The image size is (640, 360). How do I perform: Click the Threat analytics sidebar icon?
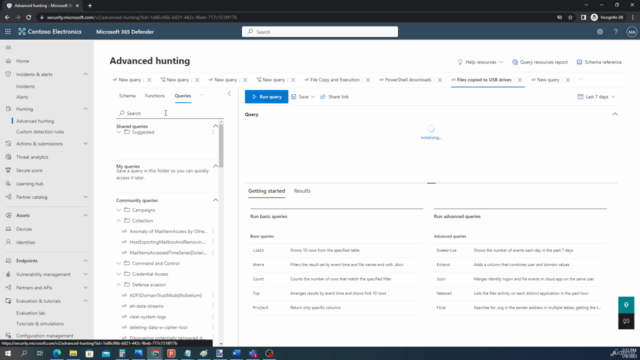click(x=8, y=157)
